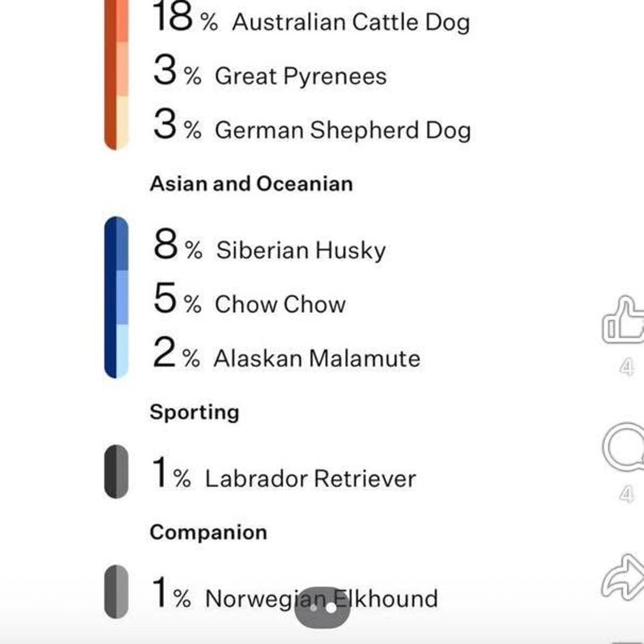This screenshot has width=644, height=644.
Task: Click the Norwegian Elkhound entry
Action: (x=321, y=599)
